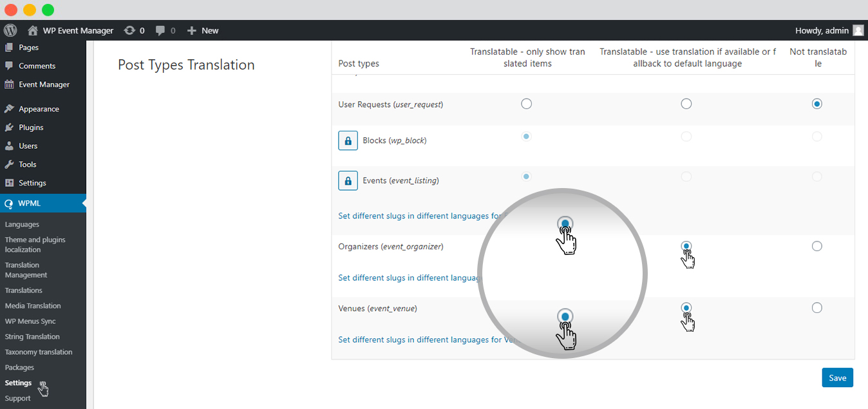
Task: Visit site via WP Event Manager home icon
Action: (33, 30)
